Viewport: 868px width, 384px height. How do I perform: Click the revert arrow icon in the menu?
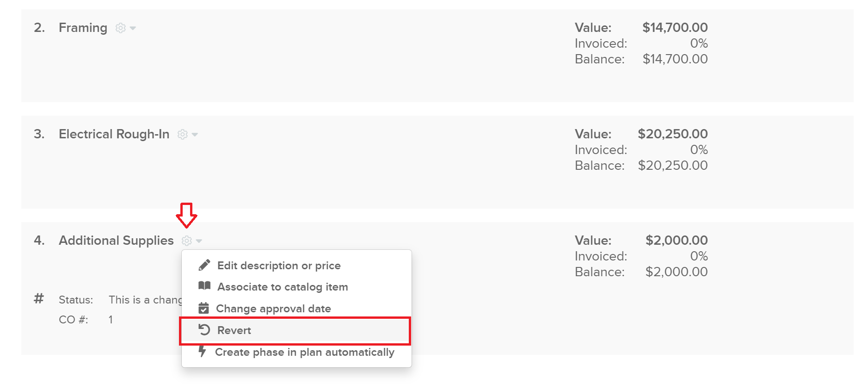(x=204, y=330)
